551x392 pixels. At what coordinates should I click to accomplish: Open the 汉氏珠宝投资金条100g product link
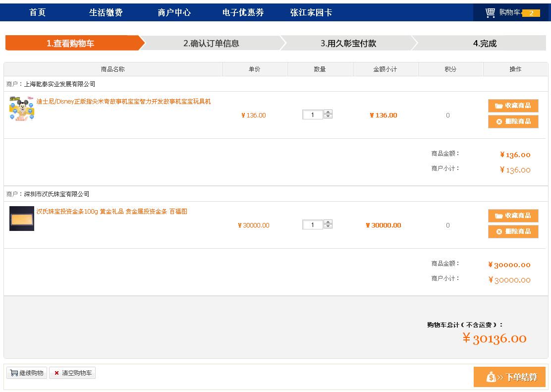click(x=112, y=212)
